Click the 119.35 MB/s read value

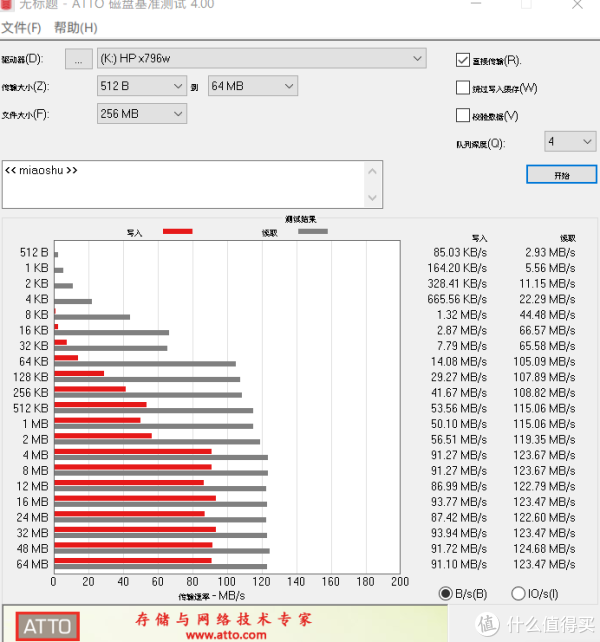point(544,440)
